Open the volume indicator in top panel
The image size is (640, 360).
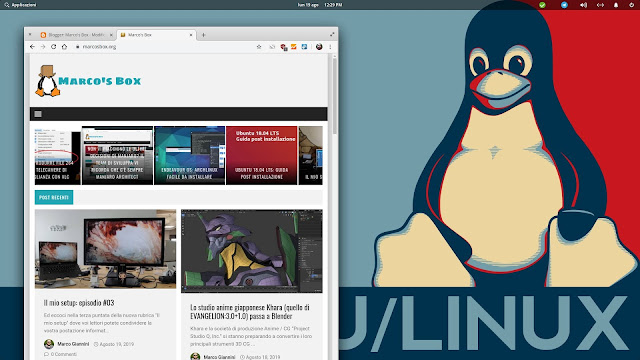583,5
